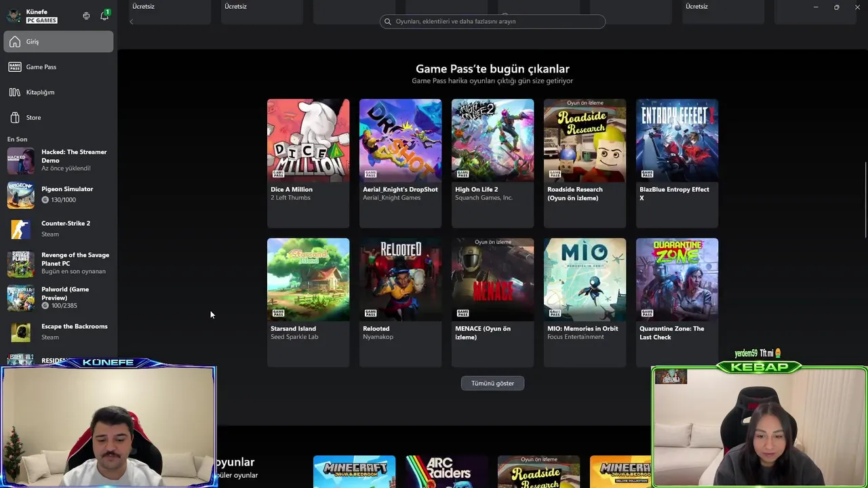Select the Kitaplığım menu item
The image size is (868, 488).
(58, 92)
